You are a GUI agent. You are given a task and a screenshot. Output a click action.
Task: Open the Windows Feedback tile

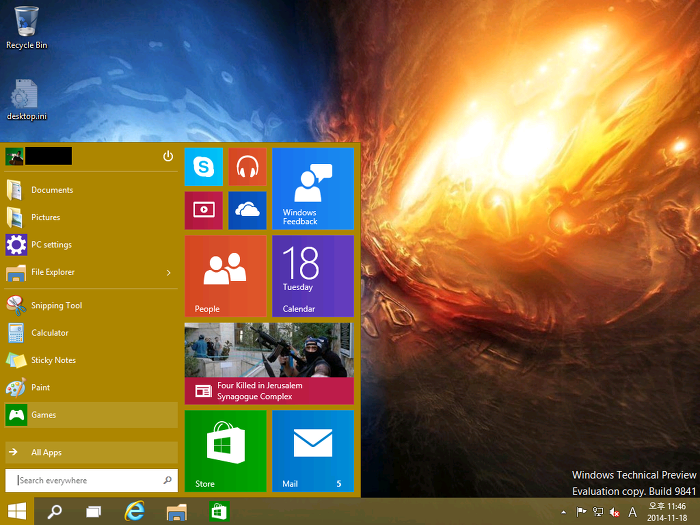pos(313,189)
